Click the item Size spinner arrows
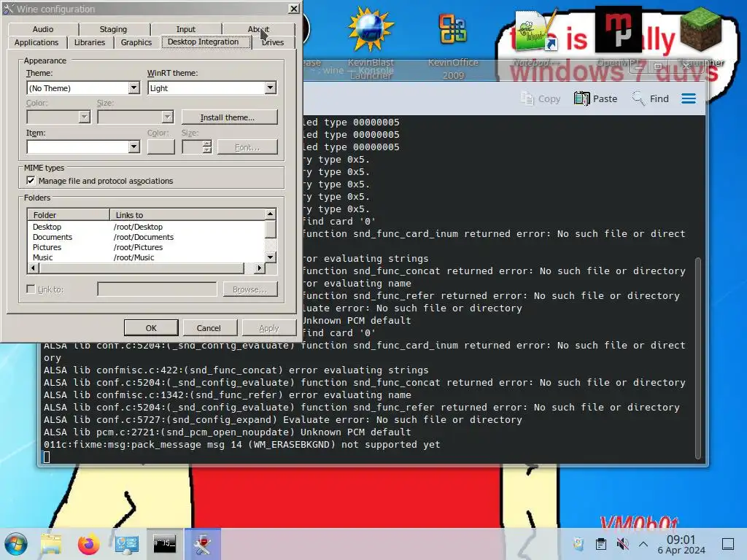Screen dimensions: 747x560 click(x=206, y=147)
